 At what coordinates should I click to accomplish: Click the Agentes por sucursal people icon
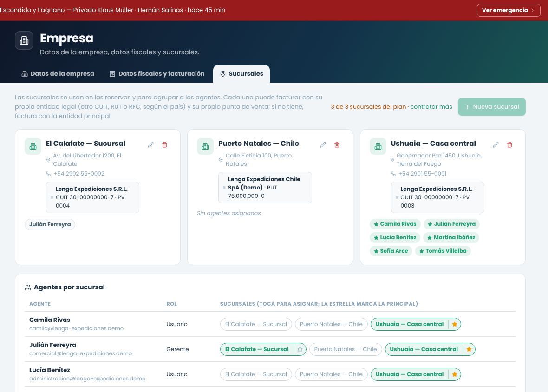(x=28, y=287)
